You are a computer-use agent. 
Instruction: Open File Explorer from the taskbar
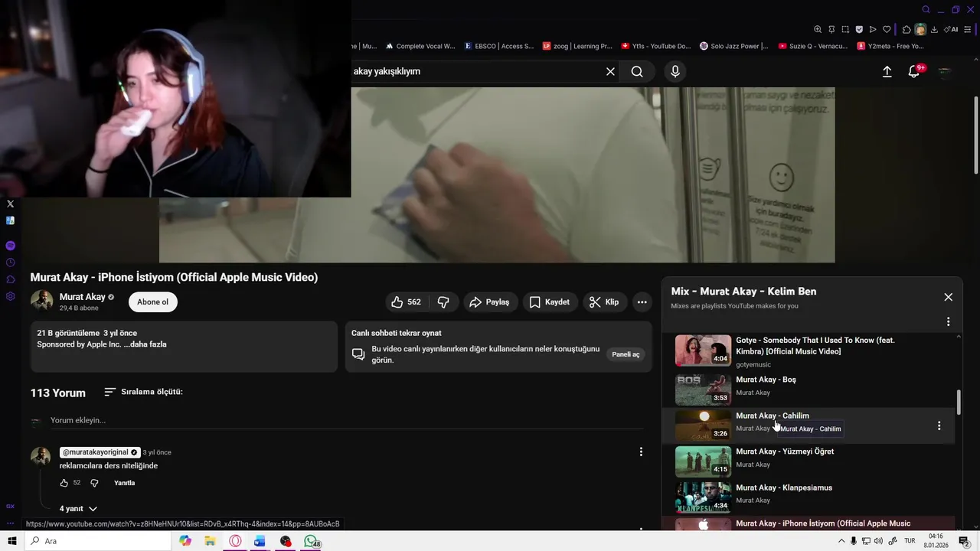pos(210,541)
